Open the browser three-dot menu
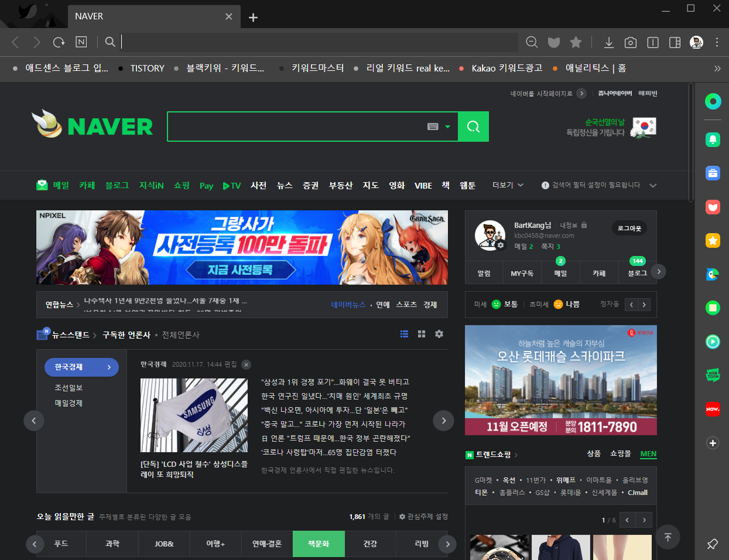Viewport: 729px width, 560px height. 717,42
